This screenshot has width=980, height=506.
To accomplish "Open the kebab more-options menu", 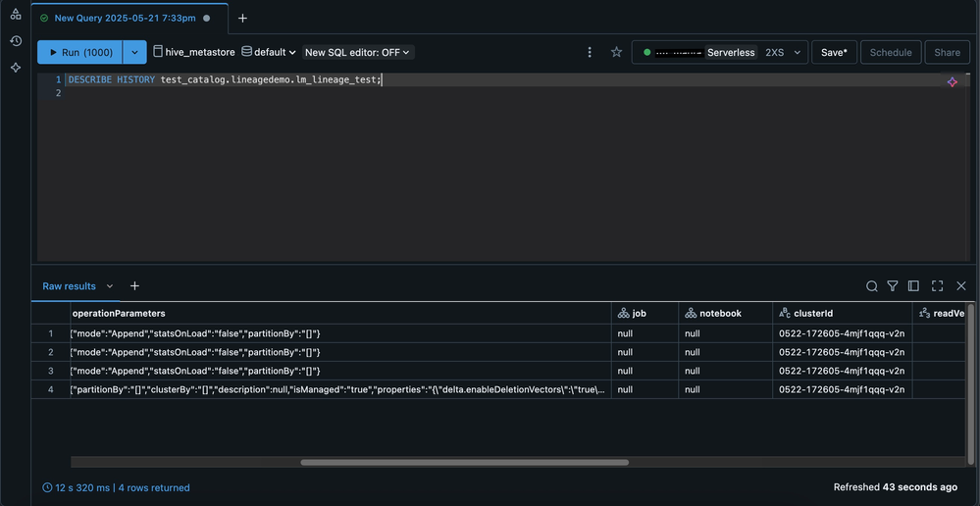I will point(590,52).
